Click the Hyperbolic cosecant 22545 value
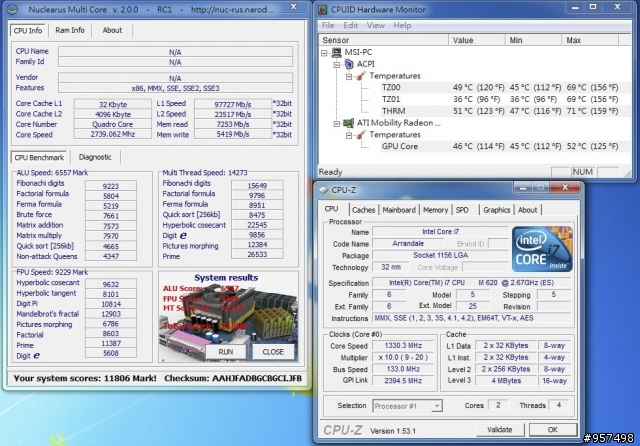This screenshot has height=446, width=640. coord(257,225)
